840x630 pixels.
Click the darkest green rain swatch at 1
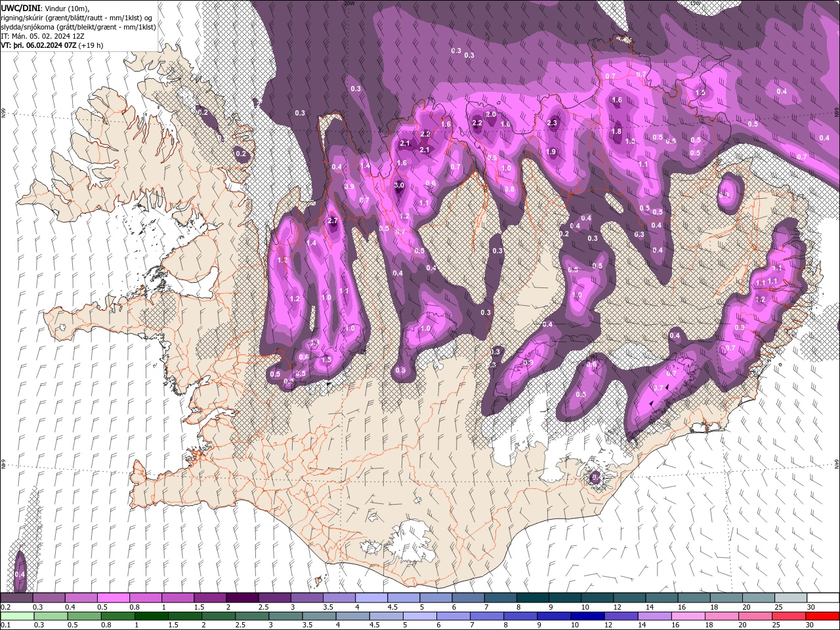tap(151, 616)
